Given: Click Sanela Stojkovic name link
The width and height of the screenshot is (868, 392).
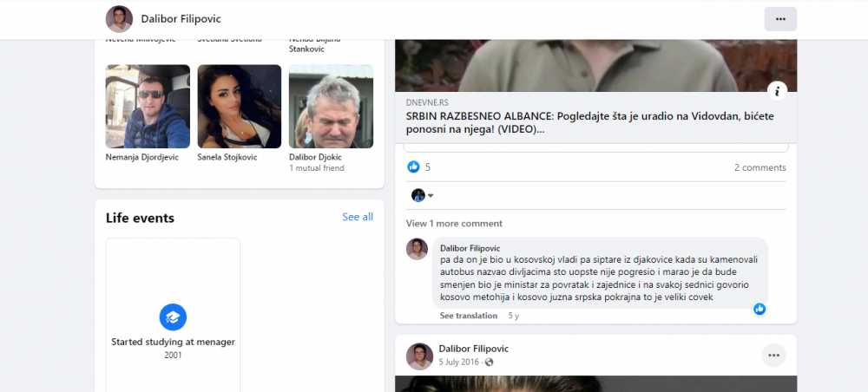Looking at the screenshot, I should pos(227,157).
